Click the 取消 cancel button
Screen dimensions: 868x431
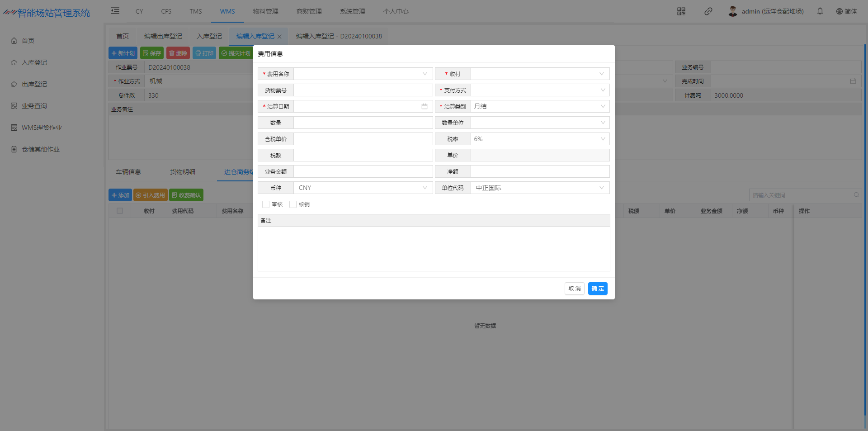[574, 289]
